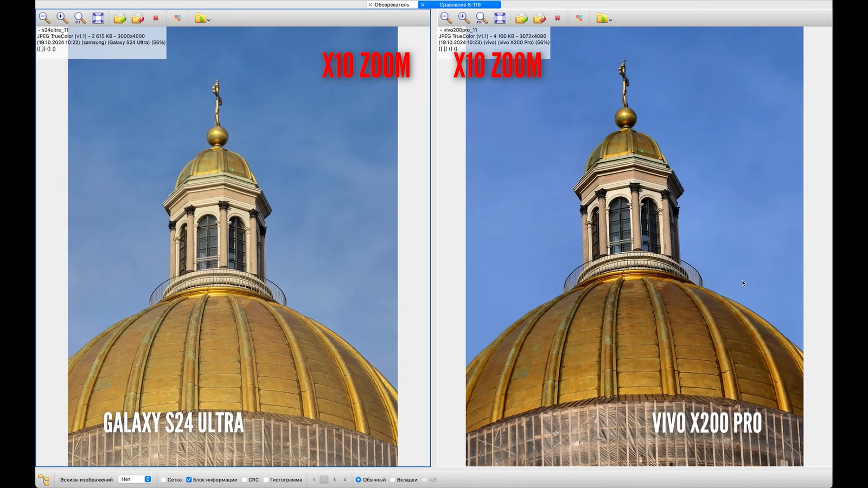Enable the Гистограмма checkbox
Viewport: 868px width, 488px height.
pyautogui.click(x=266, y=480)
